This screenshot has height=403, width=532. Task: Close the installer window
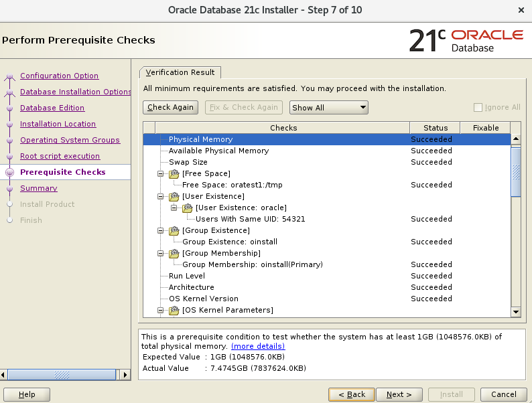521,10
